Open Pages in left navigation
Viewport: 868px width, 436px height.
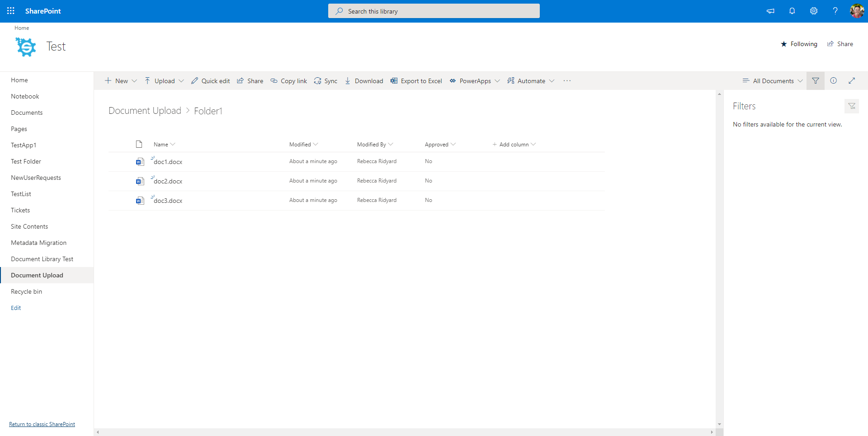point(19,129)
